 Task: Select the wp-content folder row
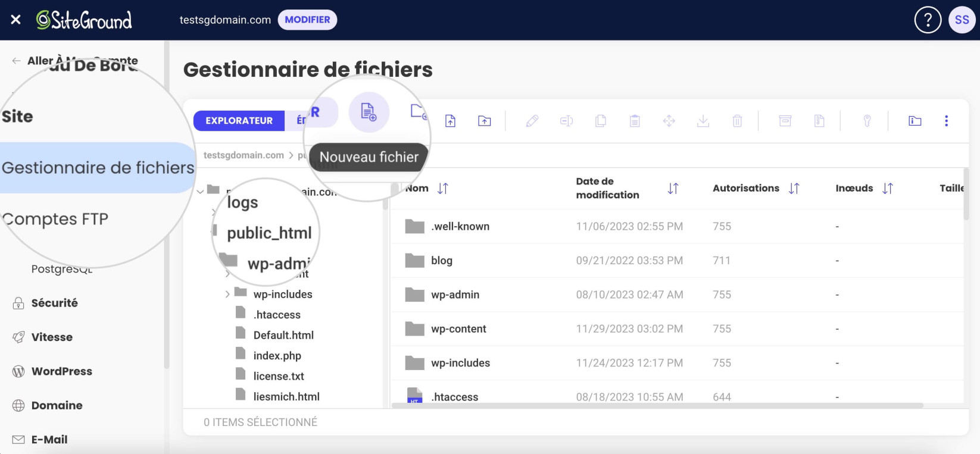tap(676, 329)
